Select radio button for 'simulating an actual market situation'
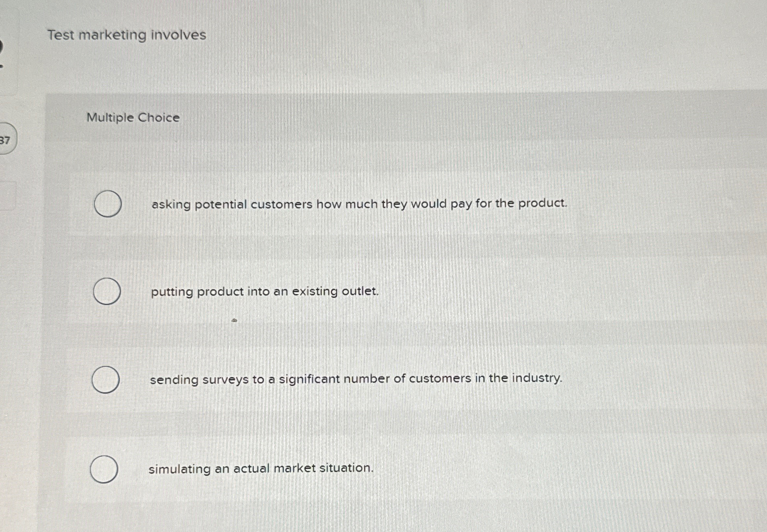The width and height of the screenshot is (767, 532). [104, 469]
